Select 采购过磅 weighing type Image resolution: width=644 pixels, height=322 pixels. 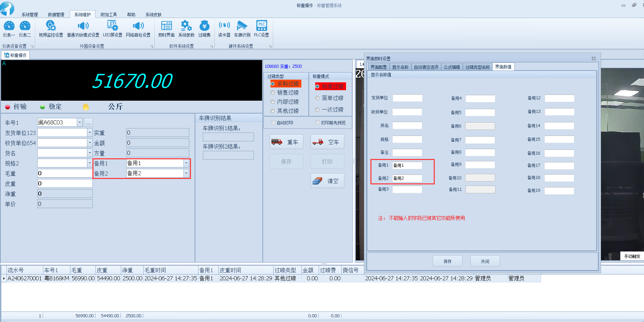[285, 84]
